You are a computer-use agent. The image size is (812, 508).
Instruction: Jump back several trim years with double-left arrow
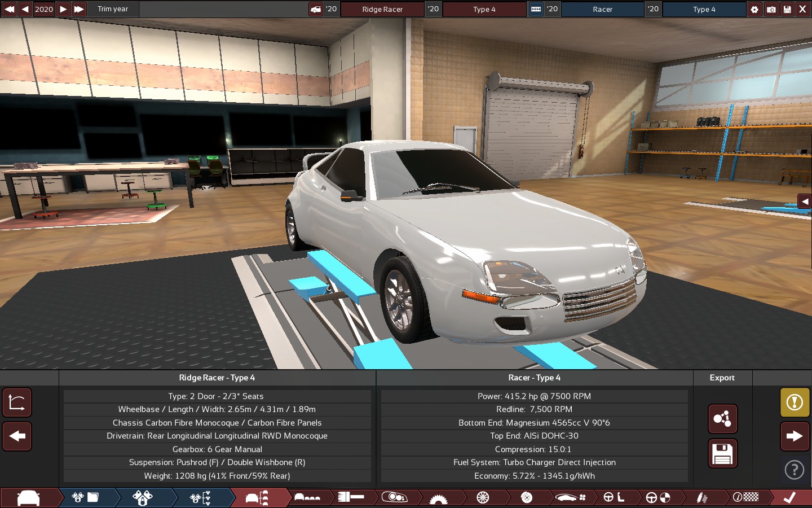[9, 8]
